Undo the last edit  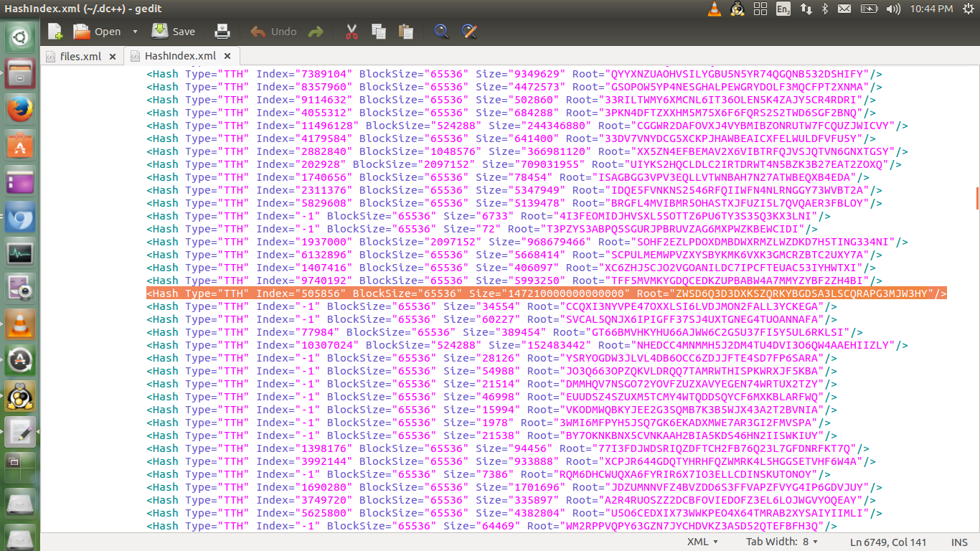click(x=273, y=32)
